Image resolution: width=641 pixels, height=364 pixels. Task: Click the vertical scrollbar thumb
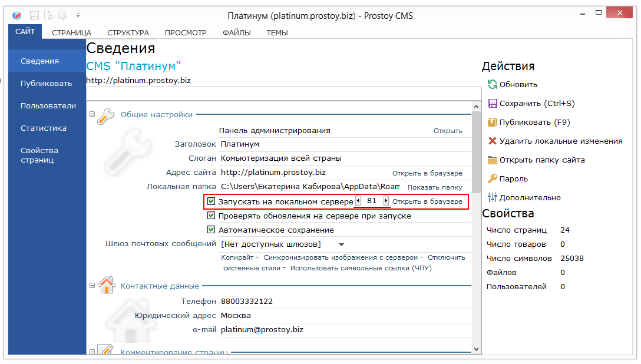pyautogui.click(x=476, y=152)
